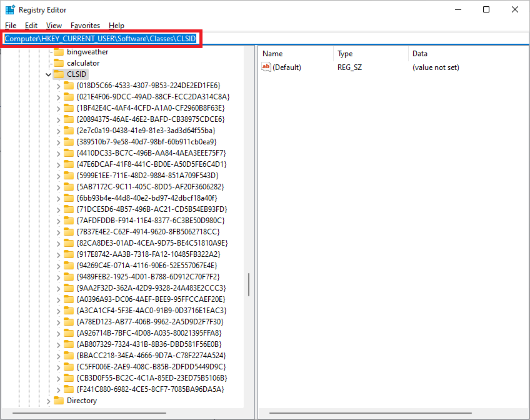This screenshot has width=530, height=420.
Task: Expand key {F241C880-6982-4CE5-8CF7-7085BA96DA5A}
Action: 58,390
